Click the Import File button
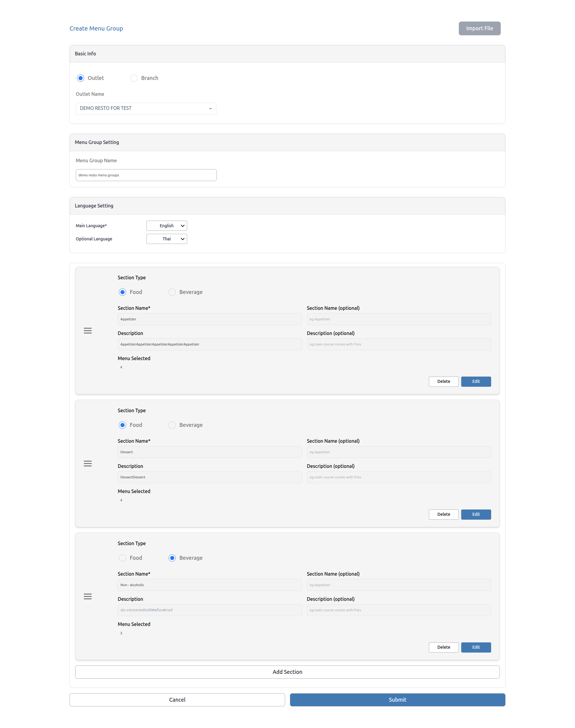Screen dimensions: 575x728 click(x=479, y=28)
